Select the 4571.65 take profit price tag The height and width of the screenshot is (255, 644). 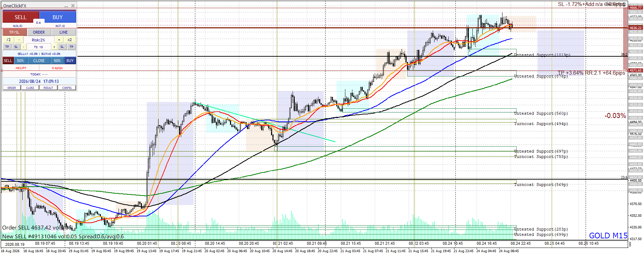click(x=635, y=70)
